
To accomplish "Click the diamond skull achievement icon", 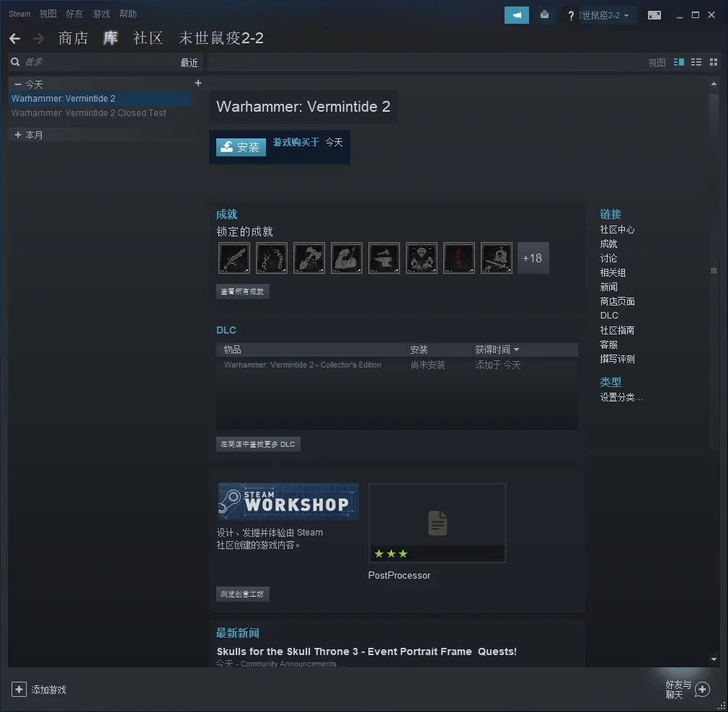I will pos(422,257).
